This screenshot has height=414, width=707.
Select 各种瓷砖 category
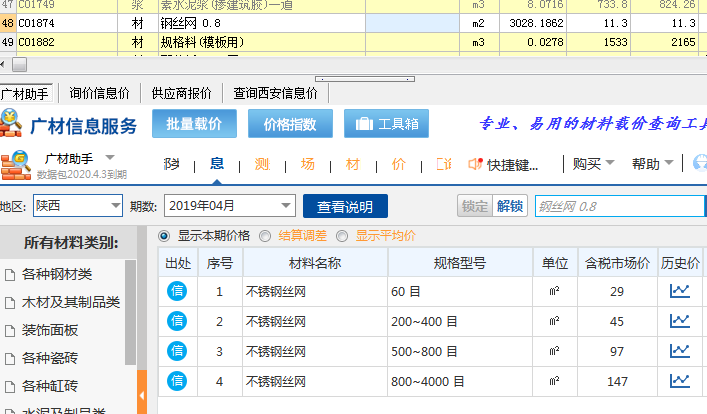[50, 358]
